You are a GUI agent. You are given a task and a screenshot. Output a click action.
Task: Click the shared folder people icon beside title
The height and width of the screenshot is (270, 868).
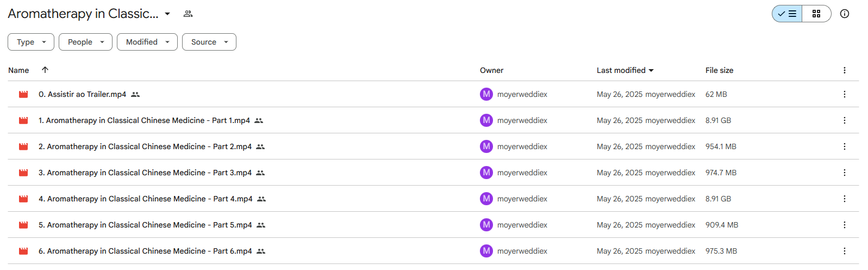[188, 14]
